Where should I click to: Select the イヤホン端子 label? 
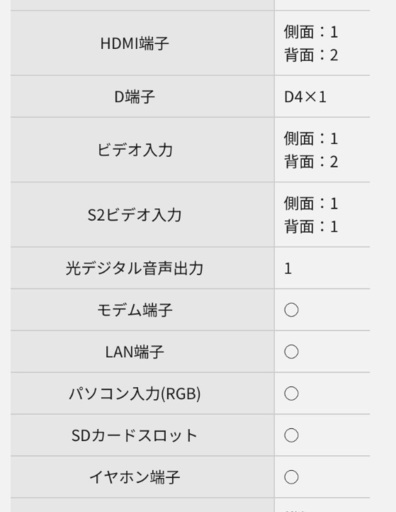click(135, 477)
